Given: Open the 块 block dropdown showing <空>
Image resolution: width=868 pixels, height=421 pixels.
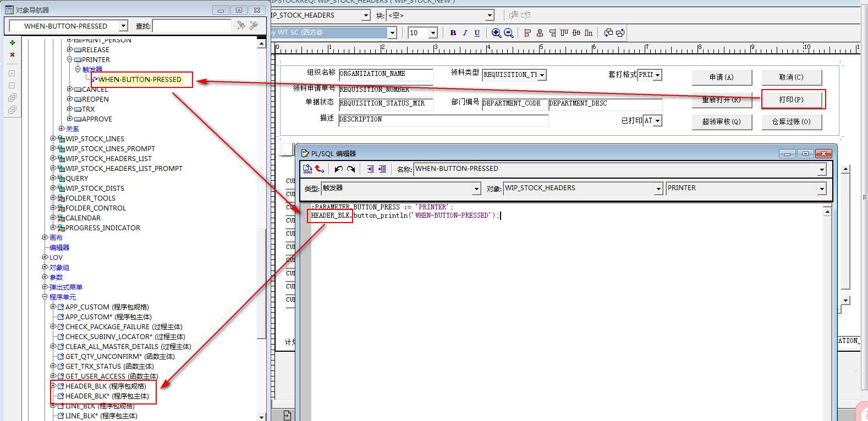Looking at the screenshot, I should pyautogui.click(x=490, y=15).
